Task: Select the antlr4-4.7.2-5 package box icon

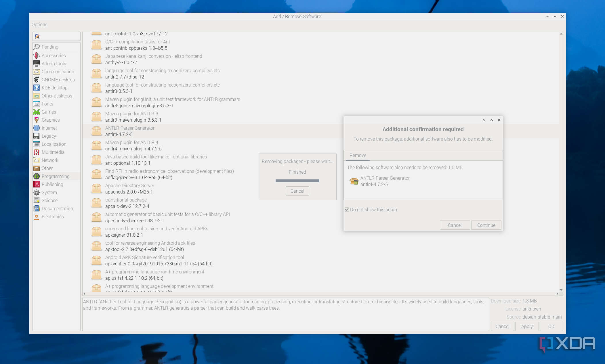Action: click(x=96, y=131)
